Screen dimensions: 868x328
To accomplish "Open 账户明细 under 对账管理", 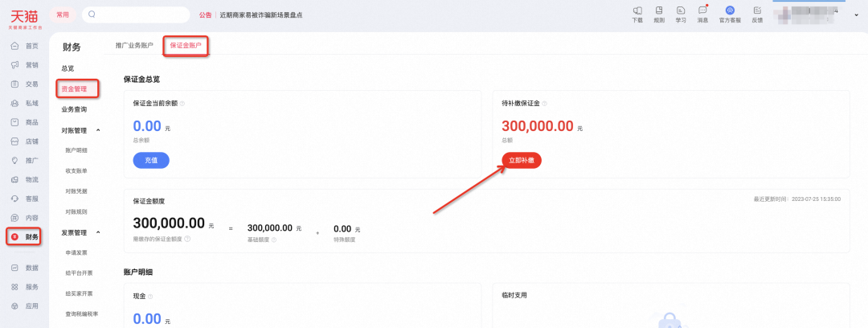I will pyautogui.click(x=76, y=150).
